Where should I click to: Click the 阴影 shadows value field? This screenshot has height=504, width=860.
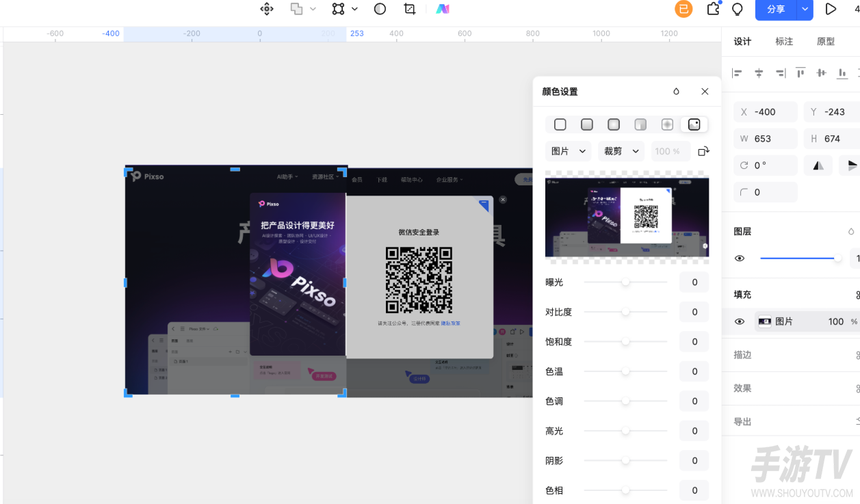[x=694, y=460]
